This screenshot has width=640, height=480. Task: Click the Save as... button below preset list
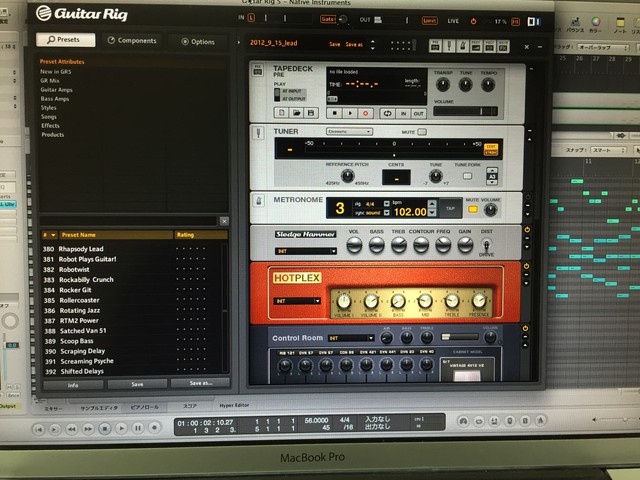200,383
